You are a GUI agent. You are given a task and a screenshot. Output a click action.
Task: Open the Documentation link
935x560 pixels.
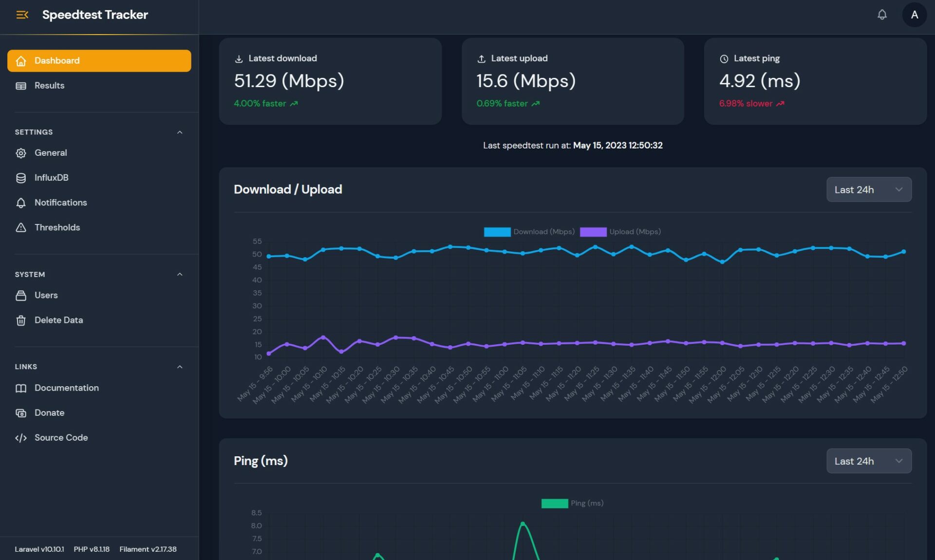67,388
